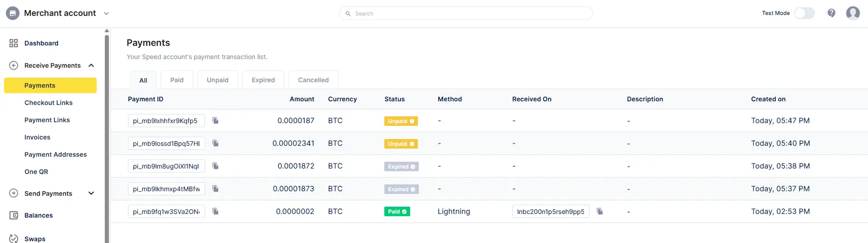
Task: Click the Amount column header
Action: coord(302,99)
